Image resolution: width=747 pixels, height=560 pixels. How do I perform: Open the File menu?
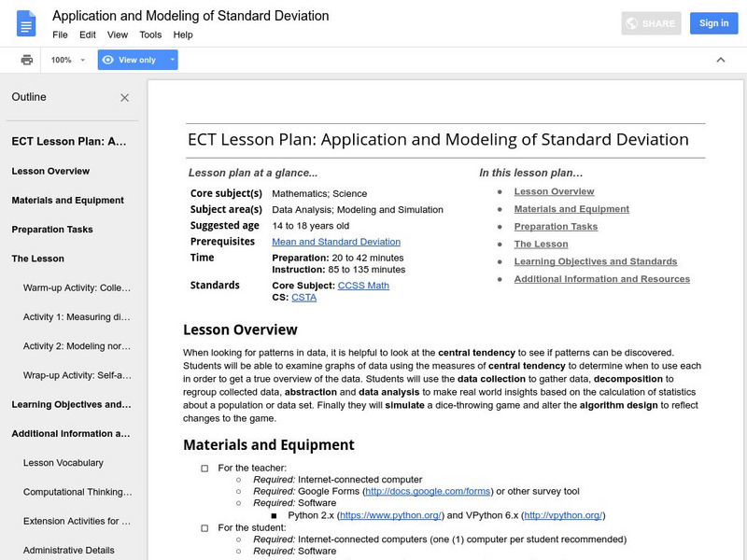[x=60, y=35]
